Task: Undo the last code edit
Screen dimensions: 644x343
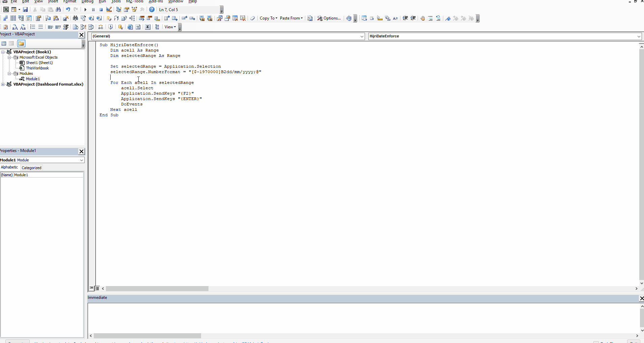Action: pos(67,9)
